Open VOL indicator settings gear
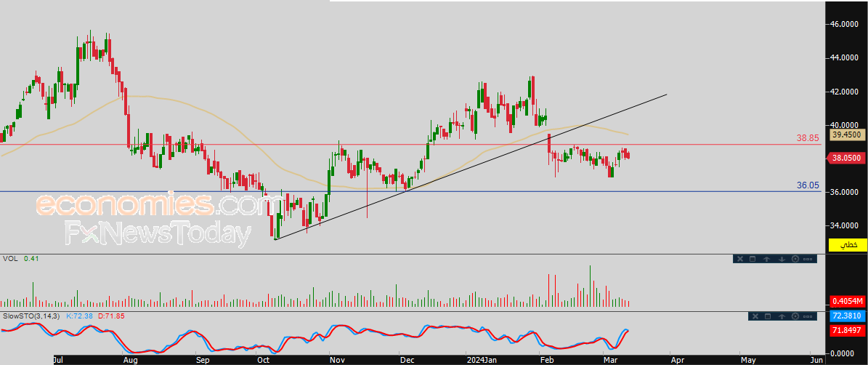The width and height of the screenshot is (868, 365). [x=795, y=259]
